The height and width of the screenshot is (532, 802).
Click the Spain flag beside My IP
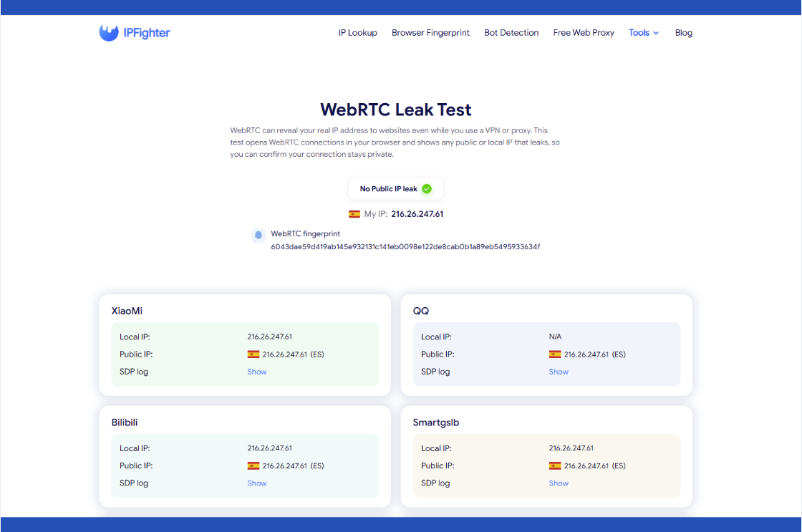coord(354,214)
